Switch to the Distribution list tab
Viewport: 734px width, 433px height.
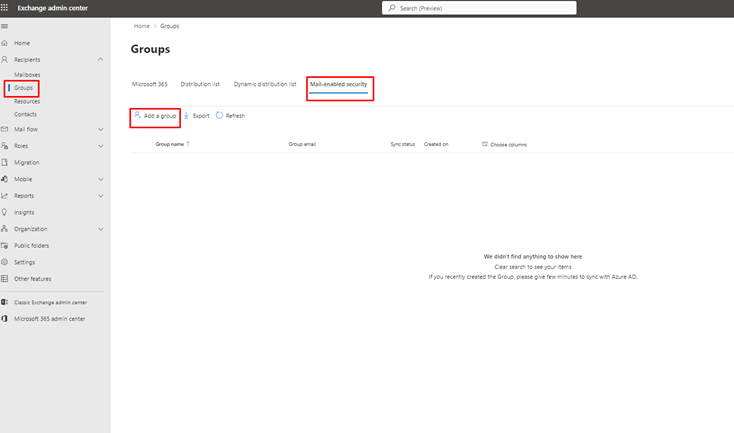click(x=200, y=84)
